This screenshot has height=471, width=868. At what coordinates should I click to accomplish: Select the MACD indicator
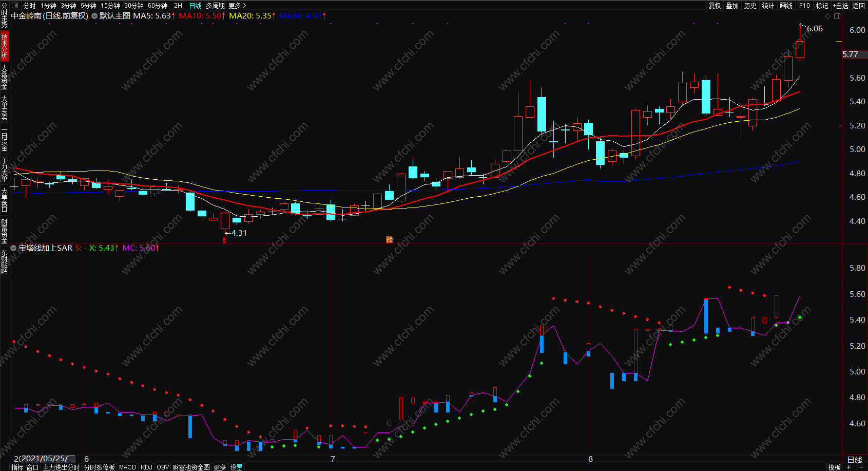(x=128, y=467)
